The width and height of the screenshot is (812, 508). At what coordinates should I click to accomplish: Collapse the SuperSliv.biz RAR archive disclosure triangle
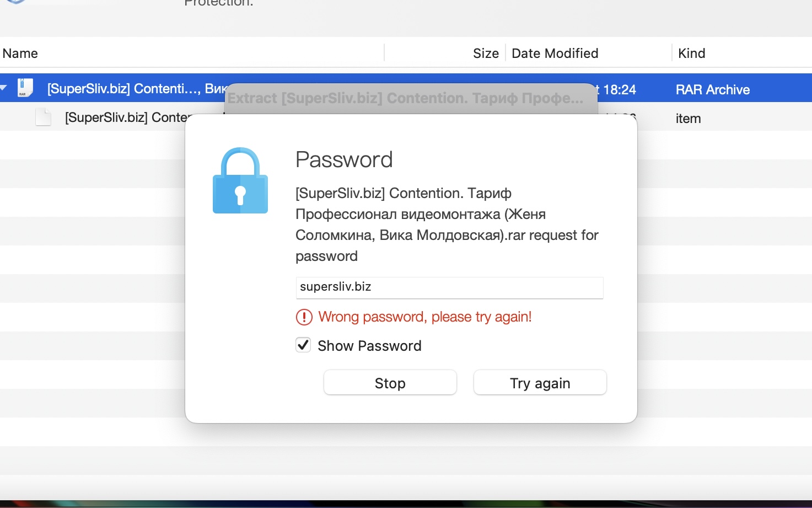tap(4, 88)
